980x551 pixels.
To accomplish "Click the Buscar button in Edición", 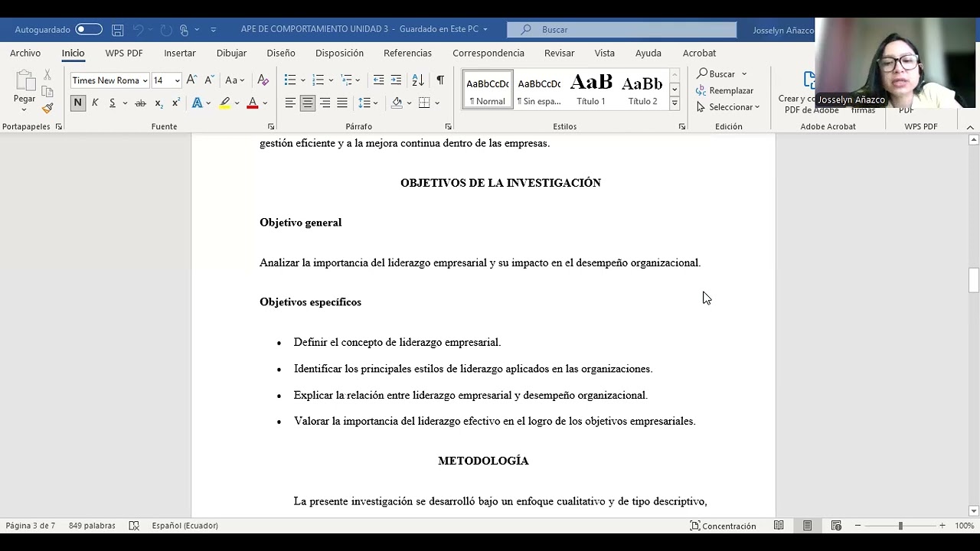I will pos(716,73).
